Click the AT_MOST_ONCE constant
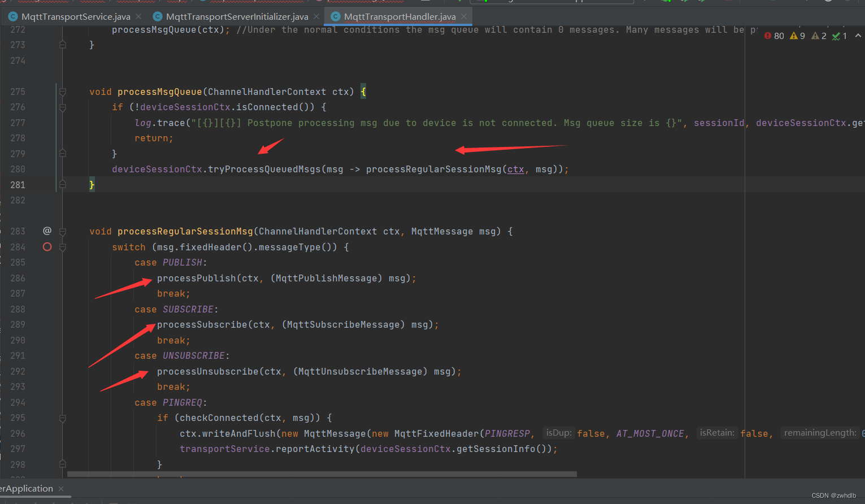The height and width of the screenshot is (504, 865). (x=650, y=434)
